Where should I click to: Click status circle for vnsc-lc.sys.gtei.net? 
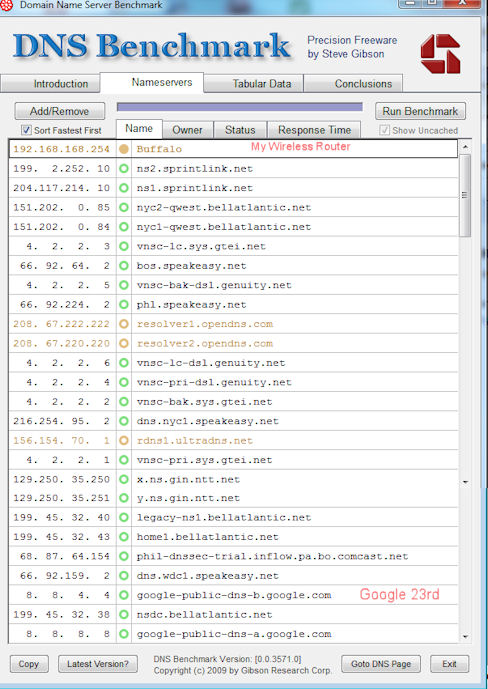point(124,246)
